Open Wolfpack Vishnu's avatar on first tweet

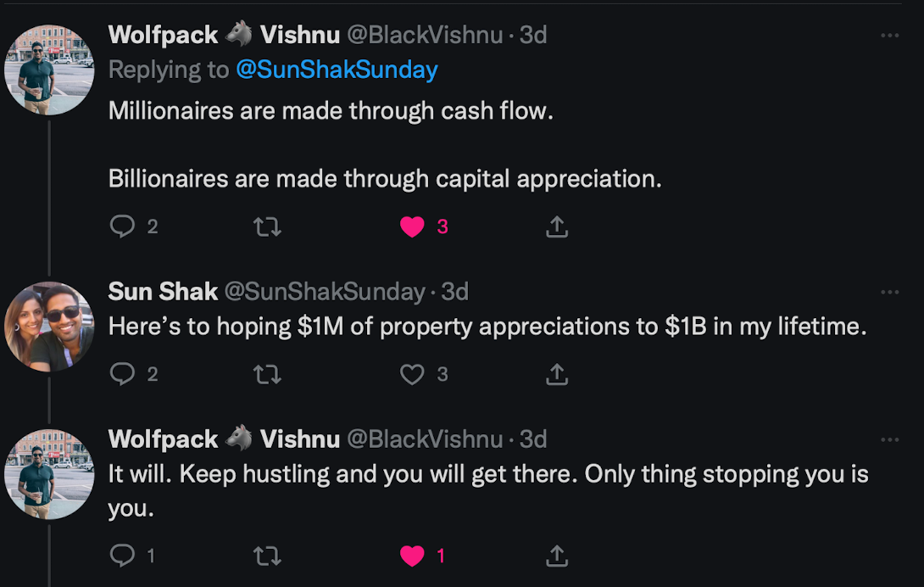[x=49, y=70]
